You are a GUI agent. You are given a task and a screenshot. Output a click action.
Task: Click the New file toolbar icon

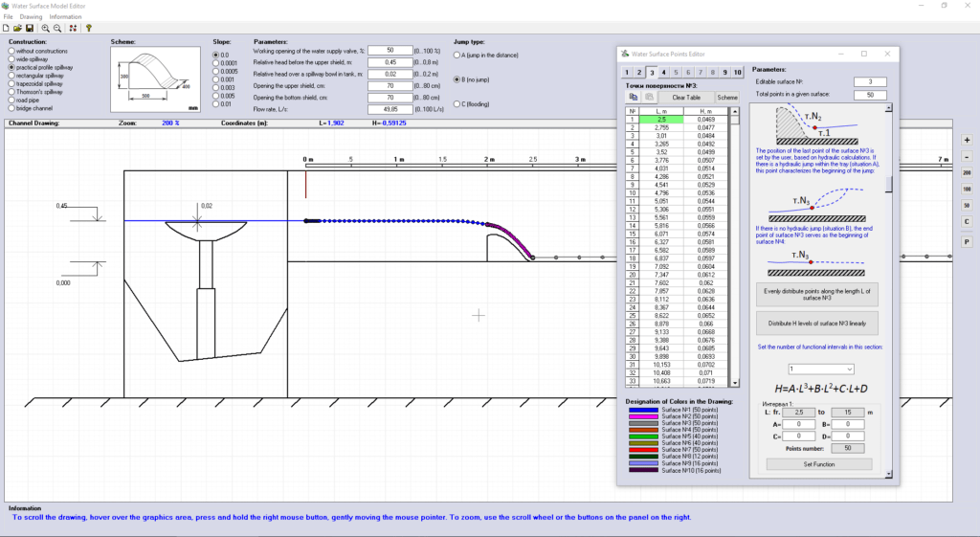click(6, 28)
